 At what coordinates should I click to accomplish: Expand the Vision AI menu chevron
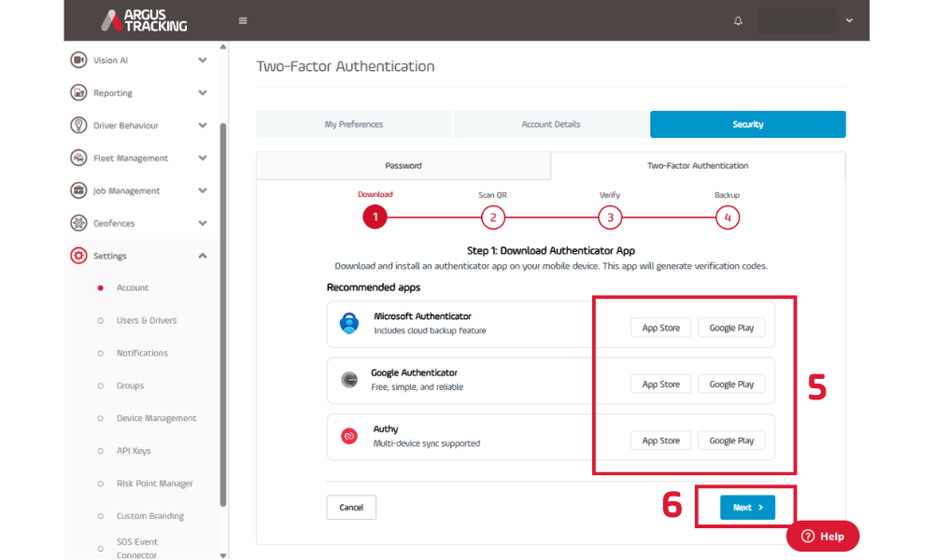(x=203, y=60)
